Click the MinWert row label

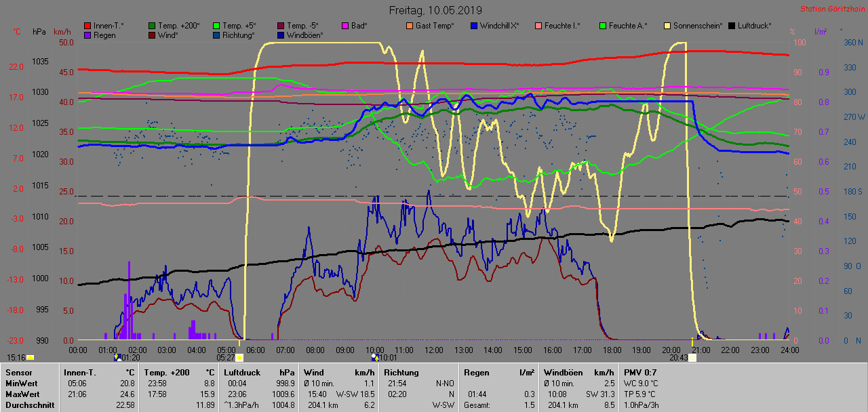22,383
